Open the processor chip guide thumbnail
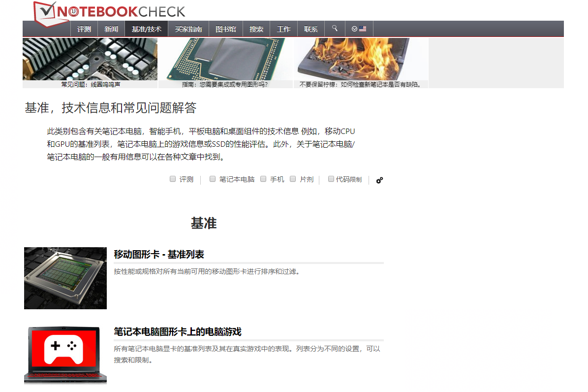Viewport: 588px width, 392px height. (x=225, y=59)
